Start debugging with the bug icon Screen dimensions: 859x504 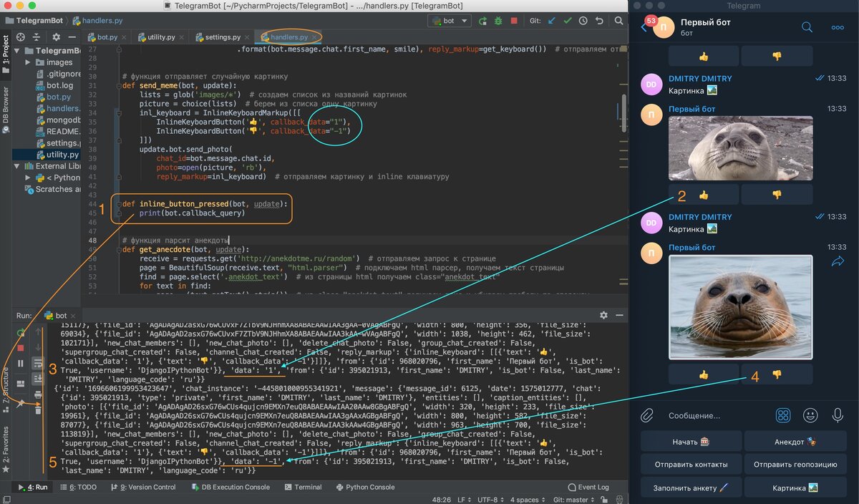498,21
